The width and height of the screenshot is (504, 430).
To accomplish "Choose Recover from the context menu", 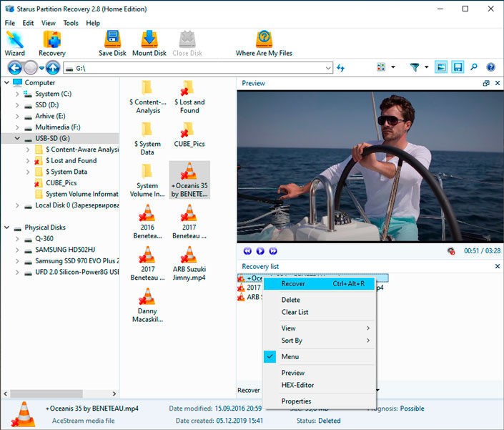I will (319, 283).
